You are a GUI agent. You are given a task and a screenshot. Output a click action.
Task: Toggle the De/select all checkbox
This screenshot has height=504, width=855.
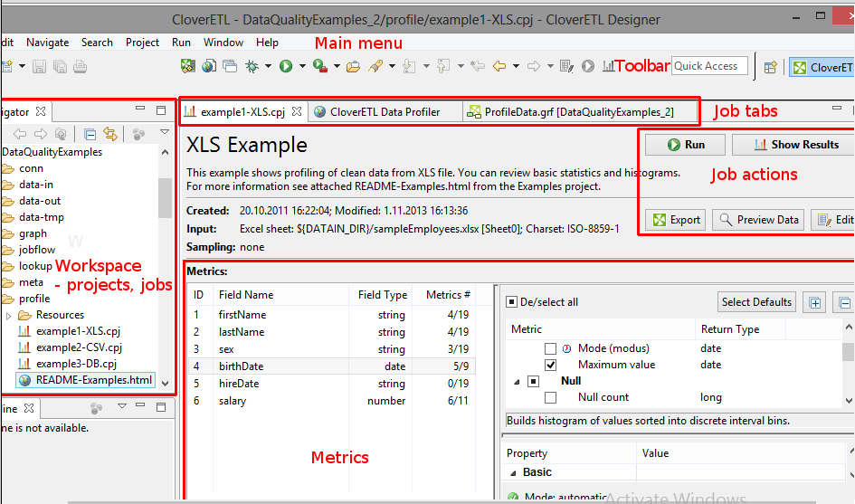click(511, 301)
